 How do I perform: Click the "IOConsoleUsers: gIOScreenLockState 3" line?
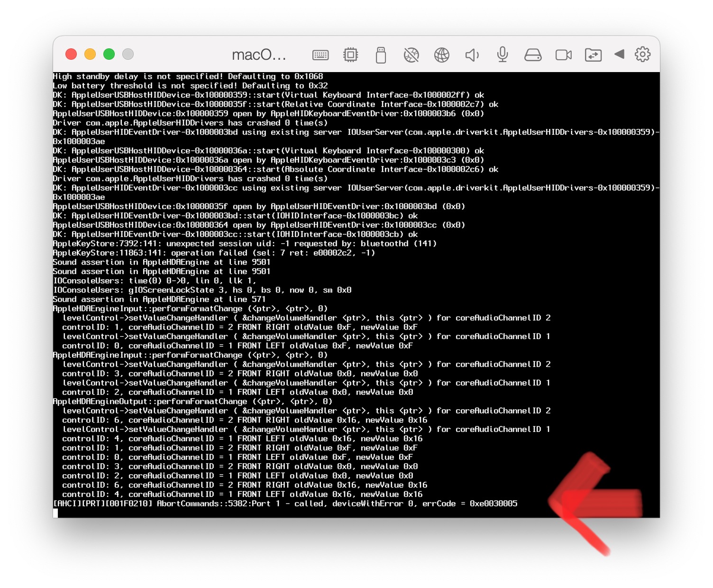tap(202, 290)
